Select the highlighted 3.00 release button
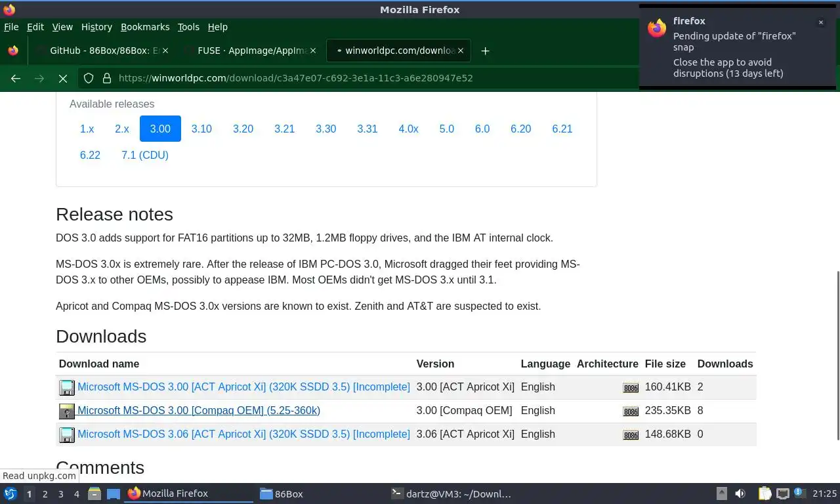 [x=160, y=129]
